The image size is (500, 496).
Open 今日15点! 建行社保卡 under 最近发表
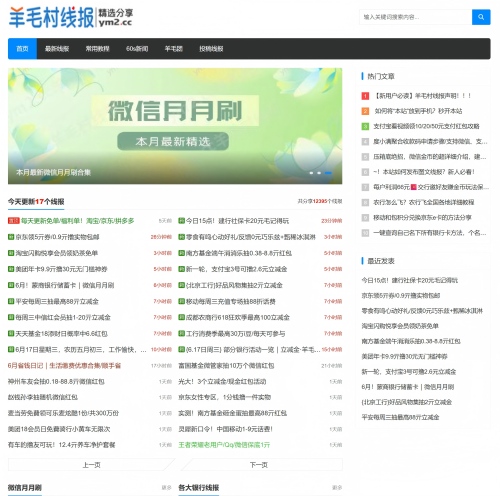[x=410, y=280]
